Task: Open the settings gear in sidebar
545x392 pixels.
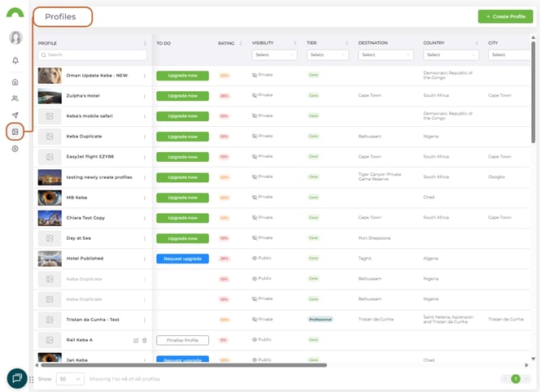Action: pyautogui.click(x=15, y=149)
